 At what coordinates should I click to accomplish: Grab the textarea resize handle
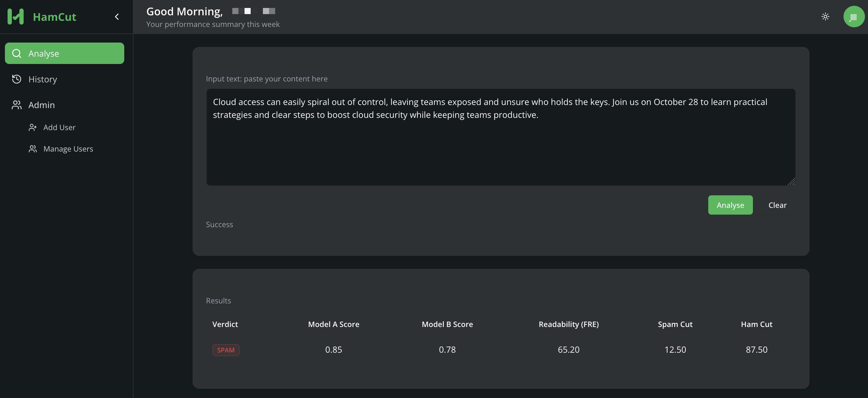tap(791, 181)
